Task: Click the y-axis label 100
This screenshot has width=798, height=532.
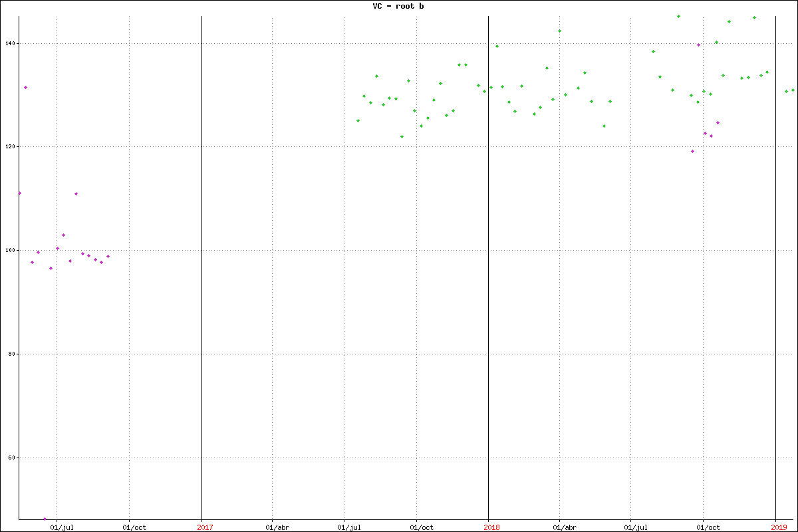Action: tap(9, 251)
